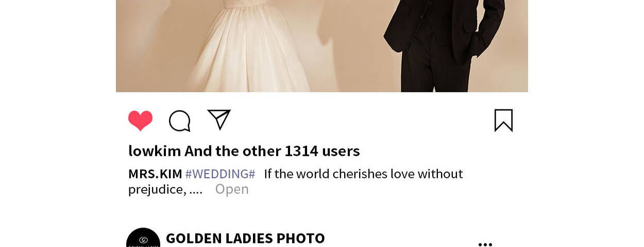Expand the caption with the Open link
Image resolution: width=644 pixels, height=247 pixels.
pos(232,189)
